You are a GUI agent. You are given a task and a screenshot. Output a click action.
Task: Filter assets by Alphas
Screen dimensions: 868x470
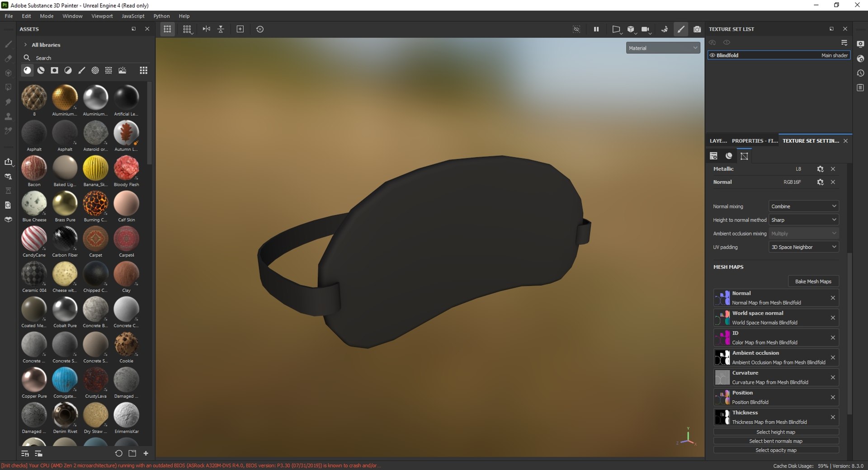point(95,70)
